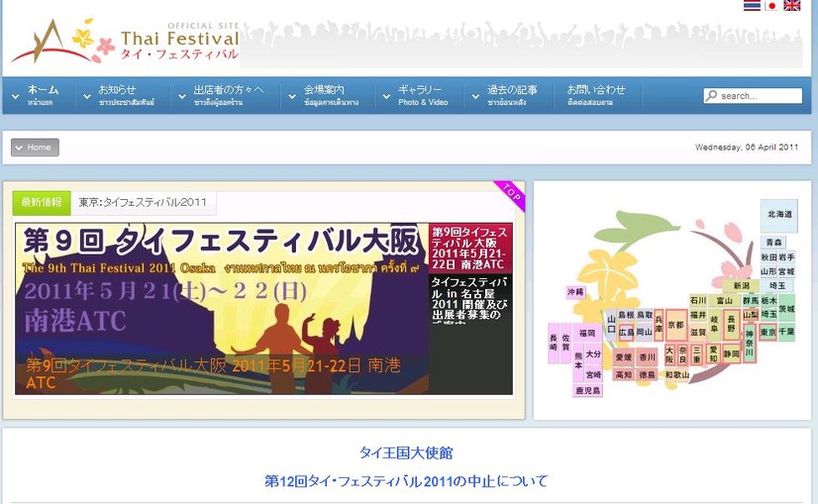Select 新潟 on the Japan map

tap(741, 286)
